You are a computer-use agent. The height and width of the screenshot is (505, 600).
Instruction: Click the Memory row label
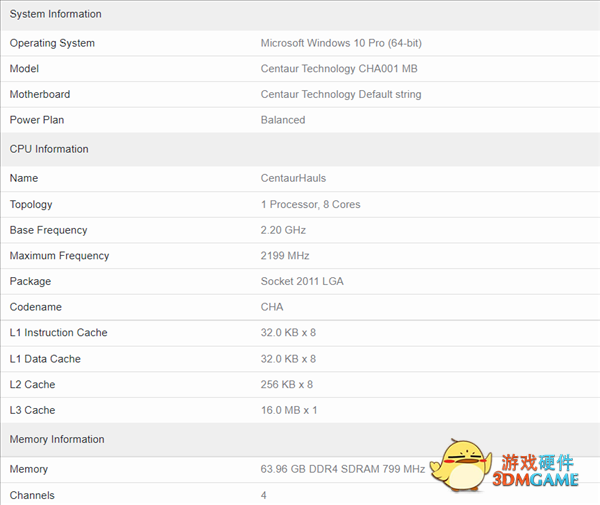pos(29,469)
